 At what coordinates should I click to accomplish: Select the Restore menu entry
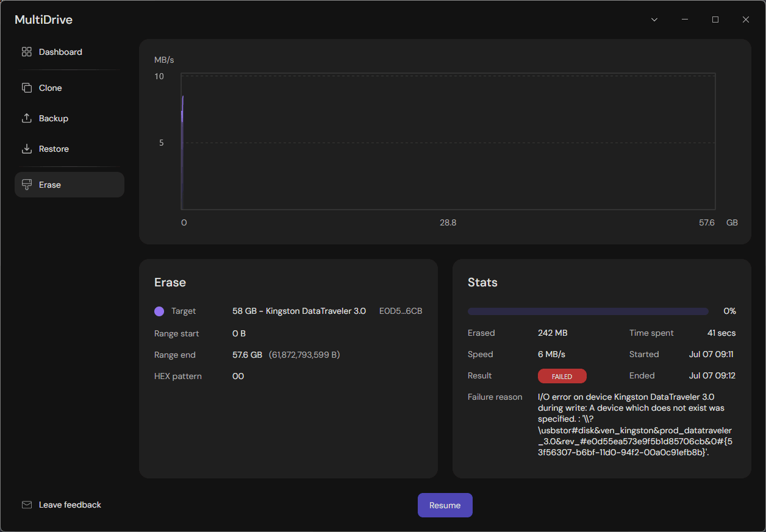[x=70, y=149]
